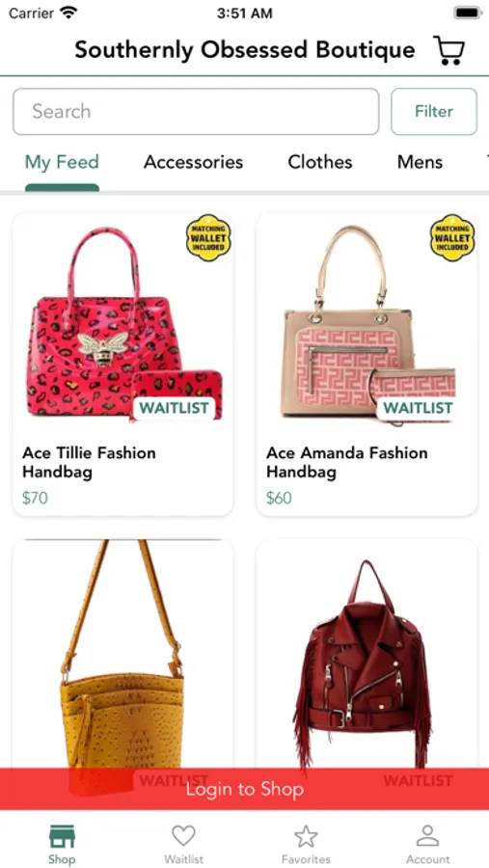Tap the Login to Shop banner
Screen dimensions: 489x868
244,789
